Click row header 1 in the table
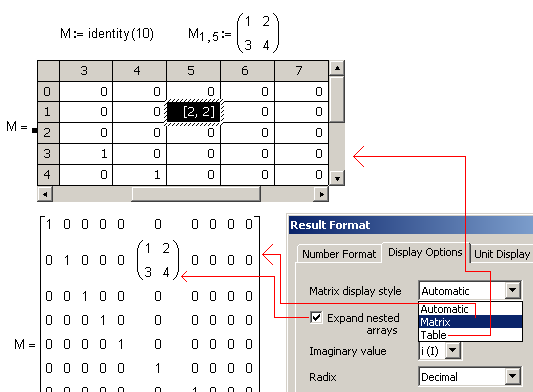Viewport: 533px width, 392px height. 48,112
